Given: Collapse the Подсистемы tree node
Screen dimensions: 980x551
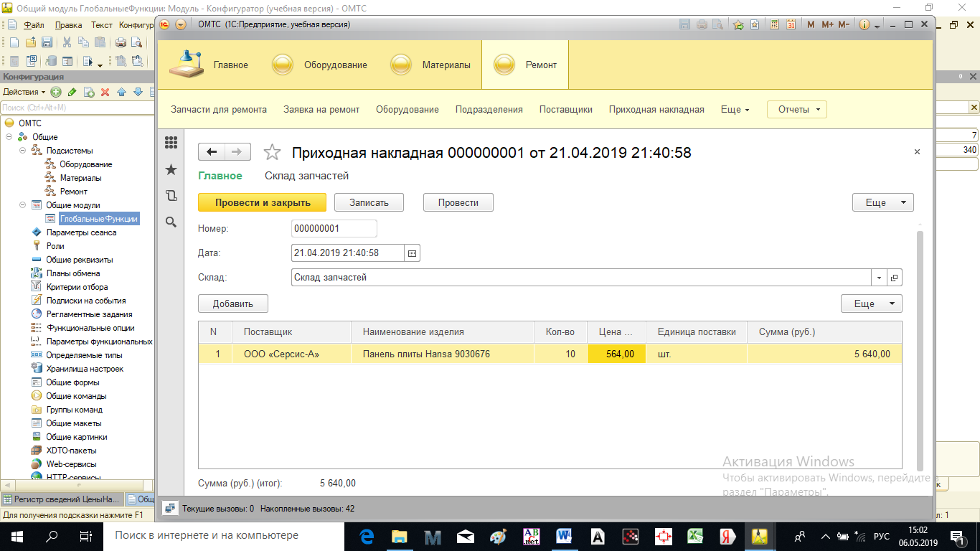Looking at the screenshot, I should 22,151.
